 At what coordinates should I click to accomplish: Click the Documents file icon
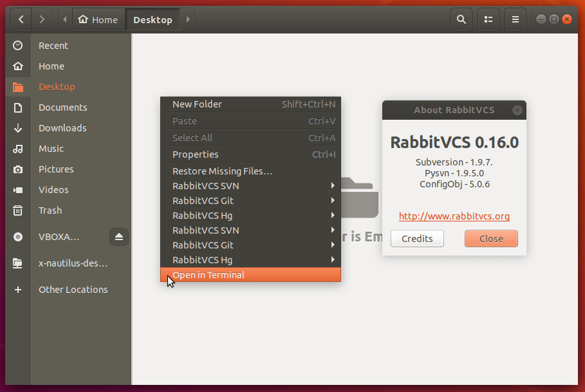(x=17, y=107)
